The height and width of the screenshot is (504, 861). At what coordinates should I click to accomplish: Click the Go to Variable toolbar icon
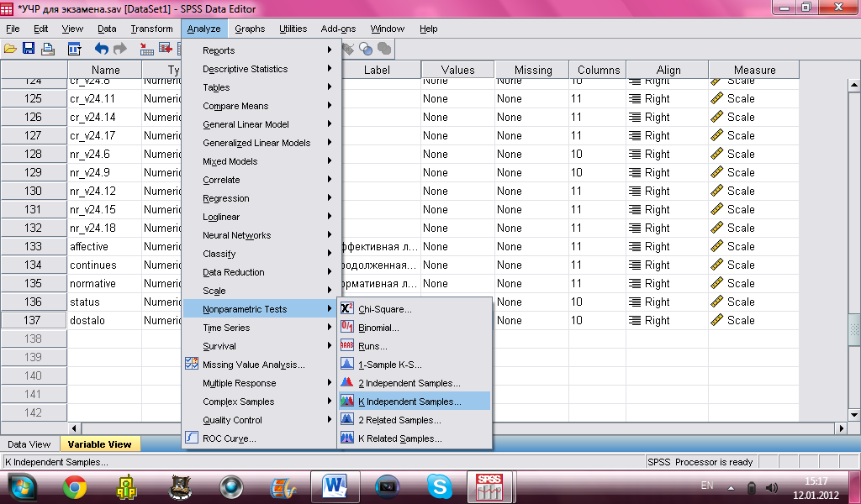click(x=166, y=50)
